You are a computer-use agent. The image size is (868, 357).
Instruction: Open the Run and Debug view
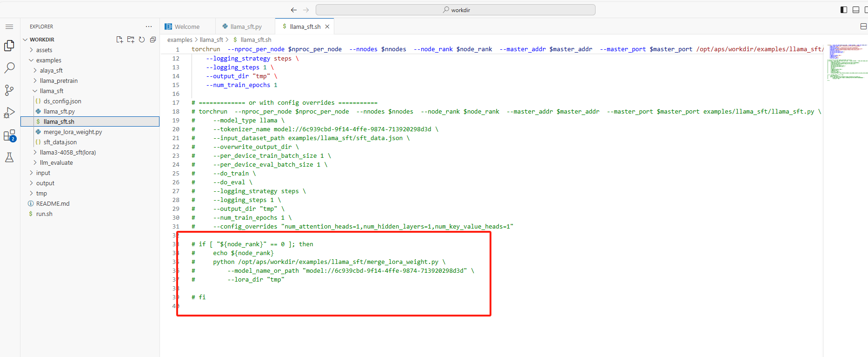coord(9,113)
